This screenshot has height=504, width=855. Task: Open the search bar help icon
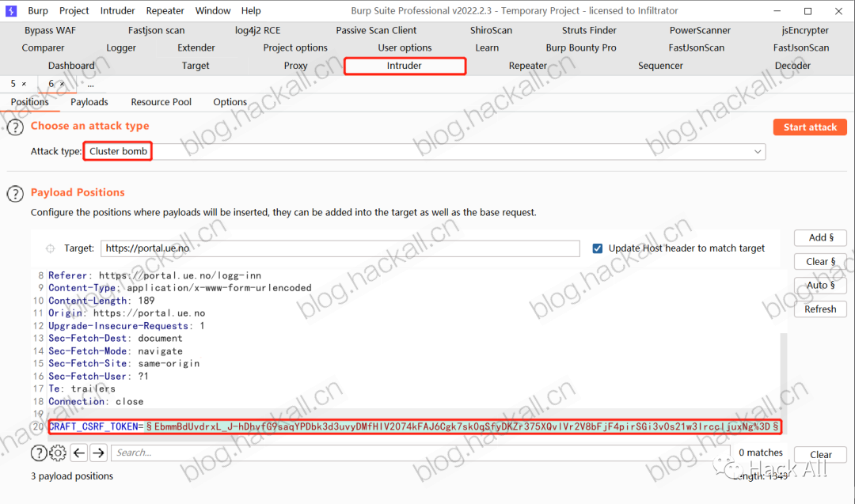coord(38,453)
